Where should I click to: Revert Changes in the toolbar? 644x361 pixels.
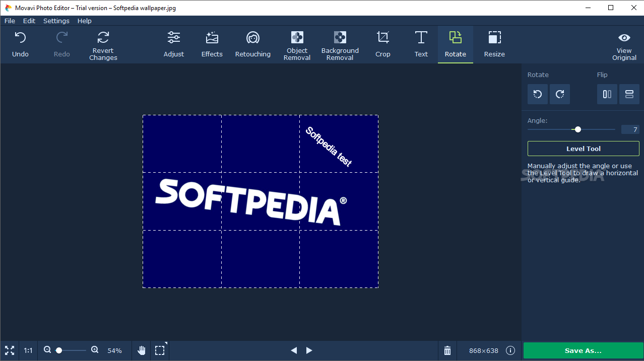103,45
